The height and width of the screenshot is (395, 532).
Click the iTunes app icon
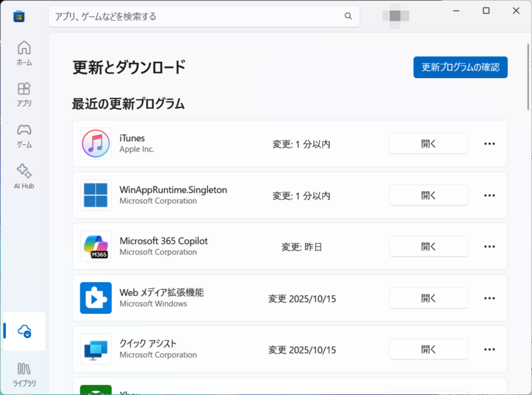pos(96,144)
